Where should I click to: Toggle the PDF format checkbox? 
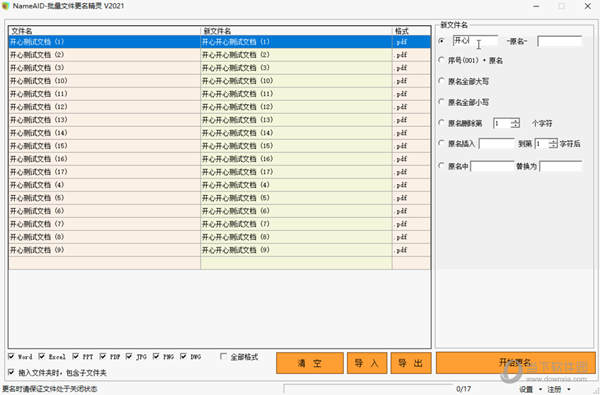tap(103, 356)
